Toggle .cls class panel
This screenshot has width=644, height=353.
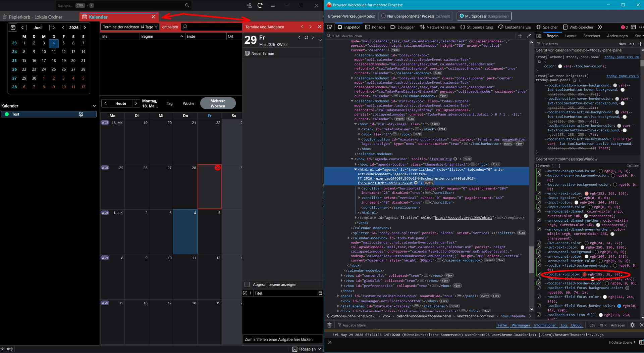point(632,44)
